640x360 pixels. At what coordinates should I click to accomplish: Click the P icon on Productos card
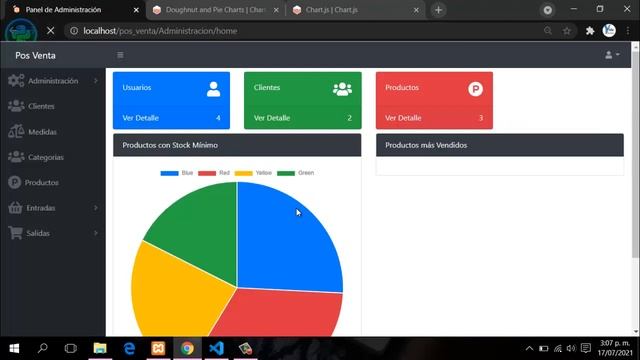[476, 89]
